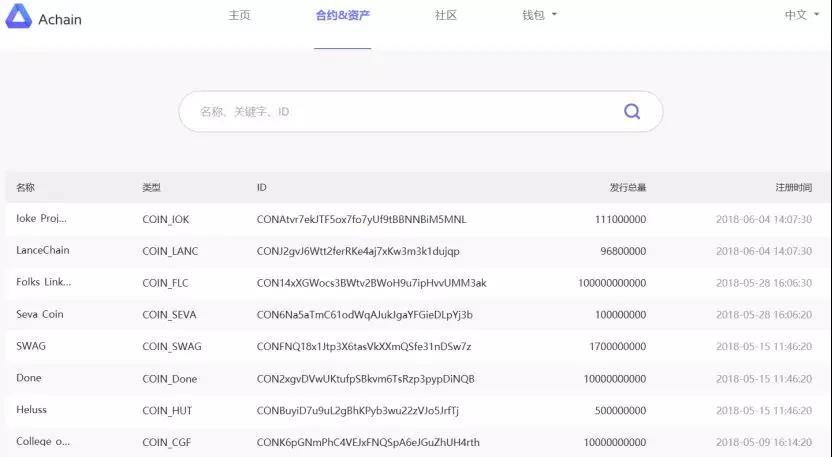Open the 钱包 dropdown menu

539,15
